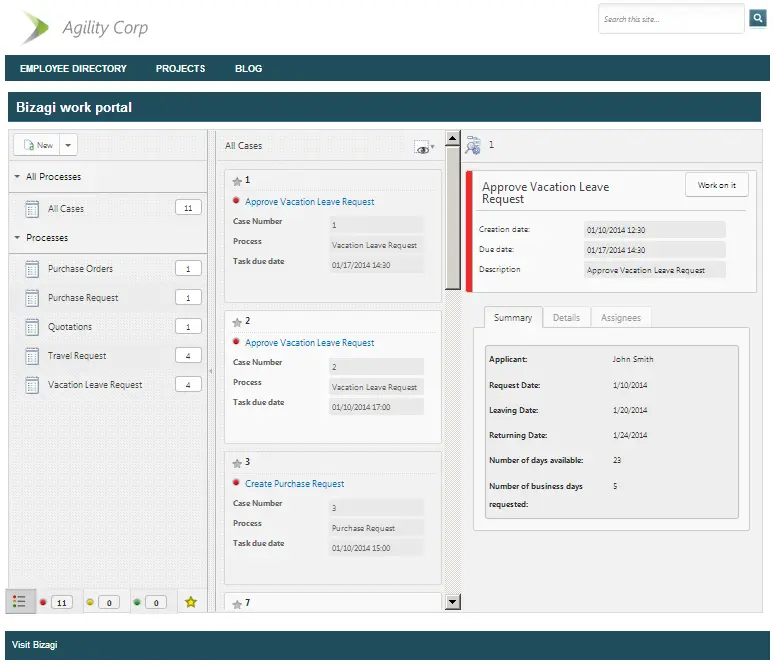Mark case 3 as favorite with star
The image size is (774, 666).
point(237,463)
